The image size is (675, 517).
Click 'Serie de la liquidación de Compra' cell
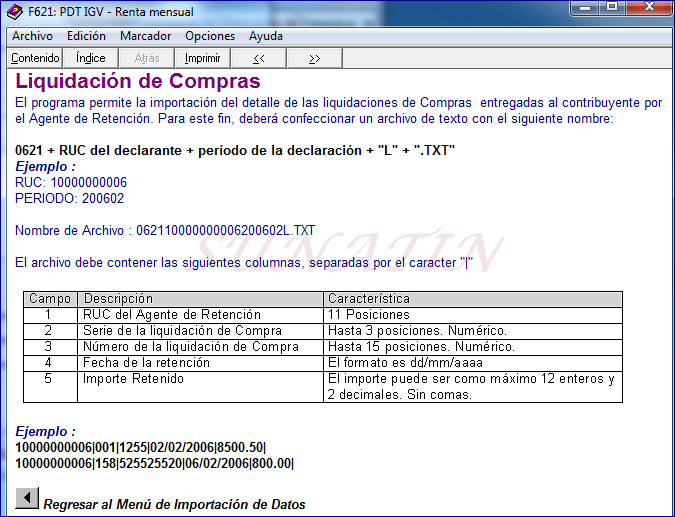(201, 331)
